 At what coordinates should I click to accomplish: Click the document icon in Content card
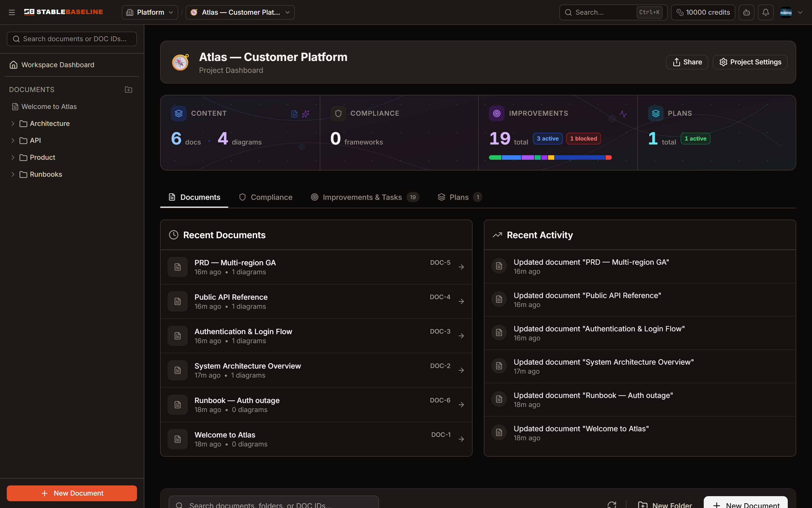[294, 114]
